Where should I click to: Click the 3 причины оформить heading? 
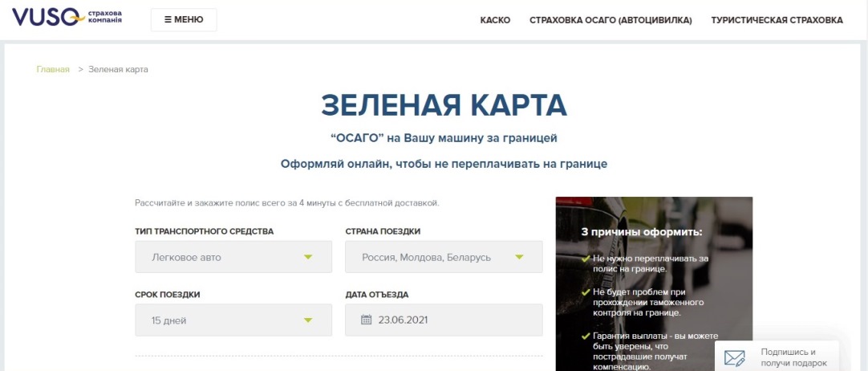(x=642, y=232)
